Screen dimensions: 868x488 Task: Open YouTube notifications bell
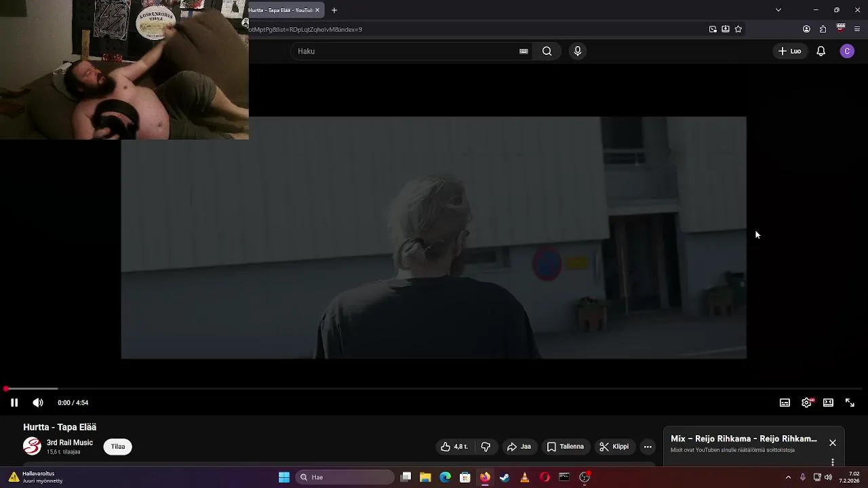821,51
